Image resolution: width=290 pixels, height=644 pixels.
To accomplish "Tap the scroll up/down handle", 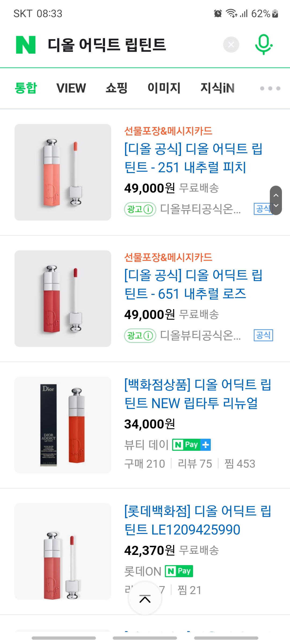I will coord(276,200).
